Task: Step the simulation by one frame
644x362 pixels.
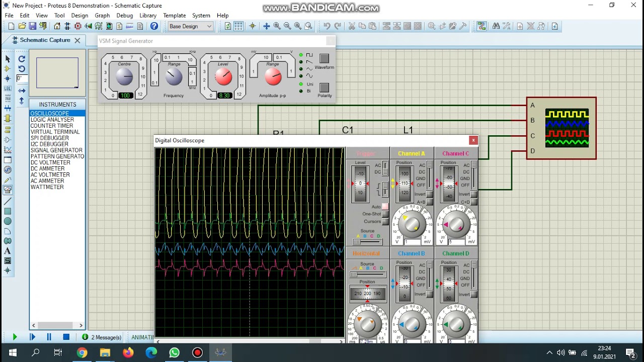Action: [33, 337]
